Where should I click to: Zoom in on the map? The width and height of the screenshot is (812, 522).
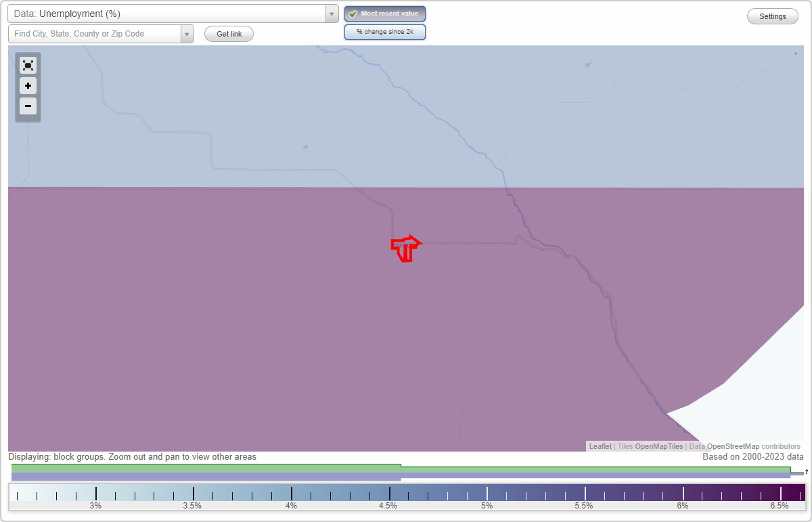pyautogui.click(x=28, y=86)
